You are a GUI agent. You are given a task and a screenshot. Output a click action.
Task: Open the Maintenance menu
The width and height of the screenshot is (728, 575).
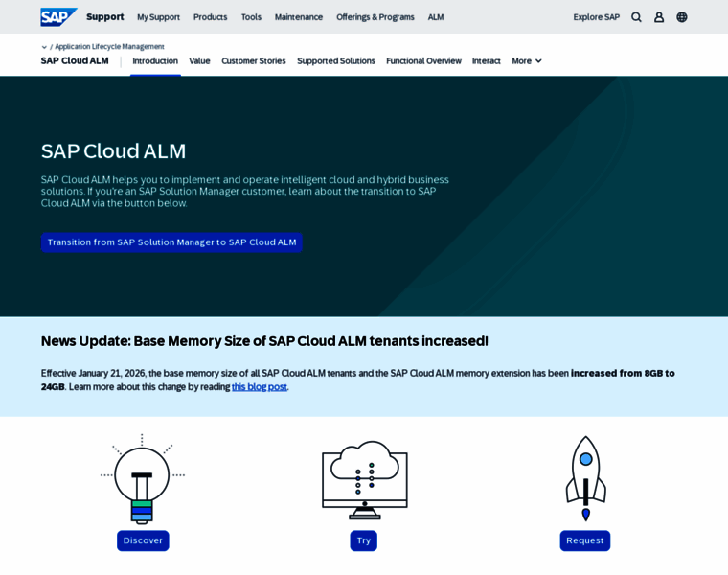[x=299, y=17]
